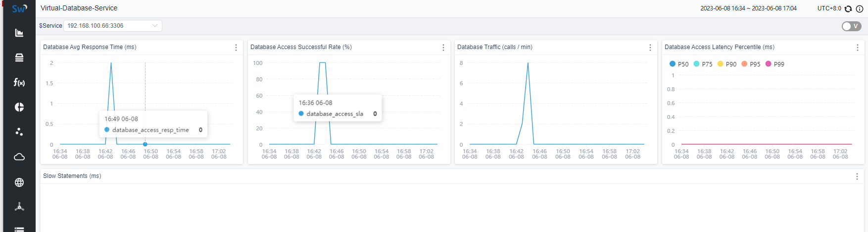Click the Slow Statements (ms) title
The height and width of the screenshot is (232, 868).
pyautogui.click(x=72, y=176)
